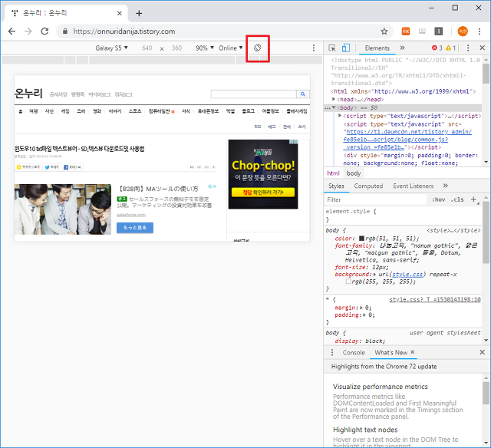Select body in the breadcrumb bar
This screenshot has height=448, width=491.
coord(354,173)
